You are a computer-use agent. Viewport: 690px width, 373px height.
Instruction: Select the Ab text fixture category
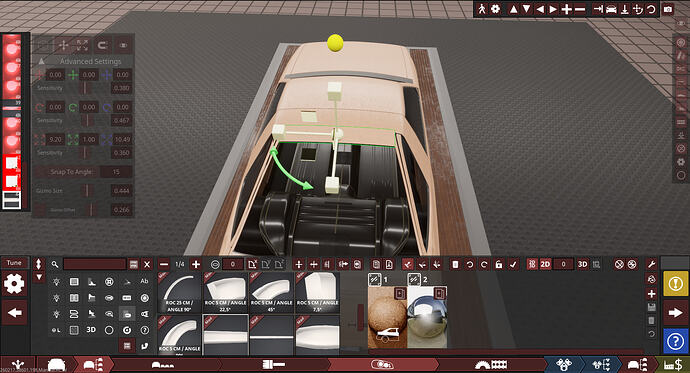pos(144,281)
